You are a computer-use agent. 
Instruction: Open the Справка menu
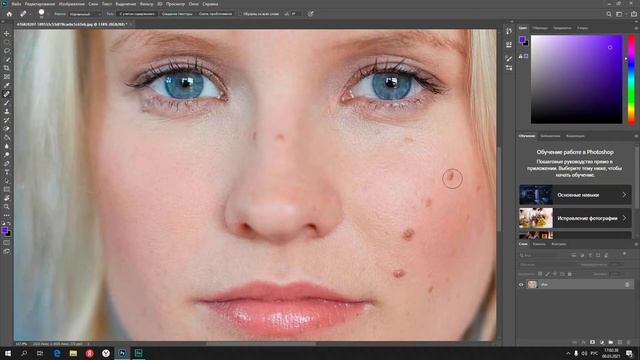click(x=210, y=4)
